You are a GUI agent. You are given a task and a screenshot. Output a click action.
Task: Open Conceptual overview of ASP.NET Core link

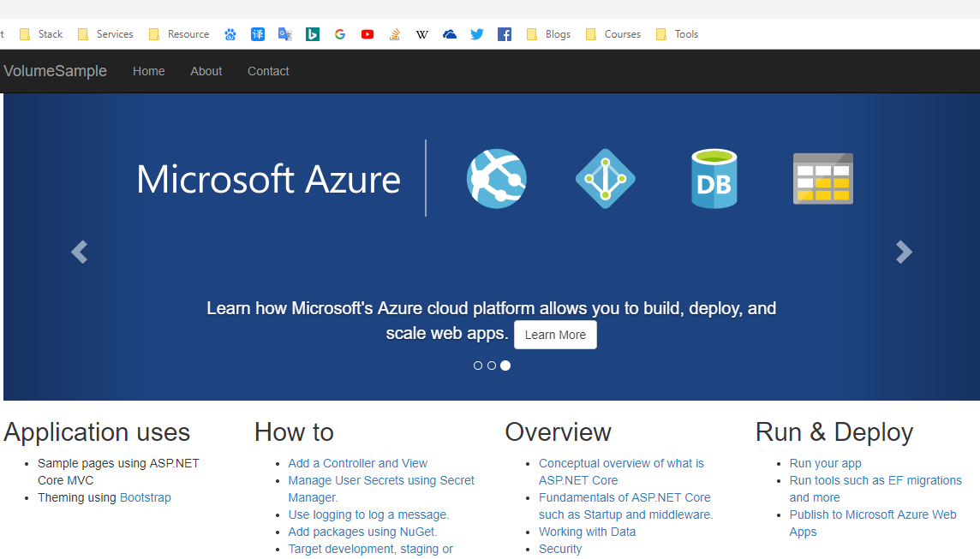point(621,473)
